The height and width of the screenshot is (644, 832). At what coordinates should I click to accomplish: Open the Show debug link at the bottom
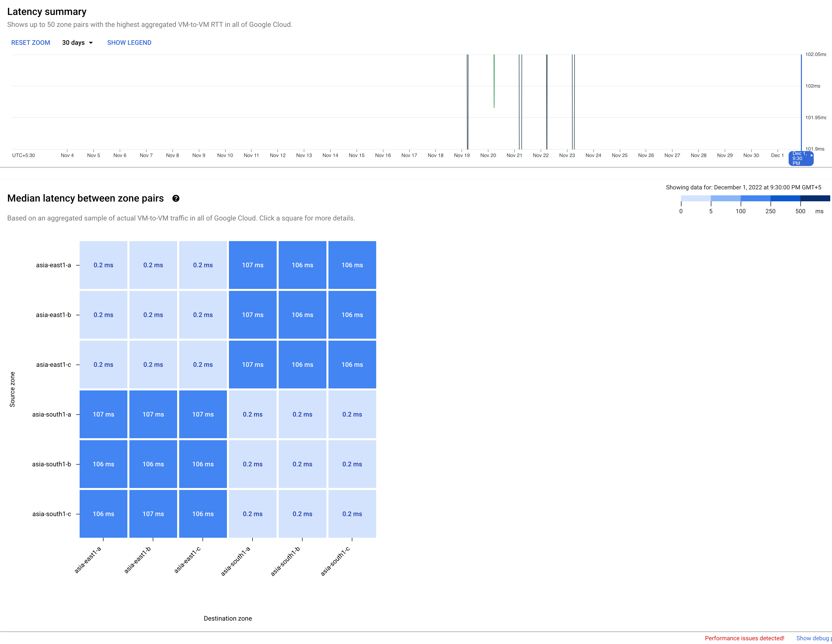point(813,638)
